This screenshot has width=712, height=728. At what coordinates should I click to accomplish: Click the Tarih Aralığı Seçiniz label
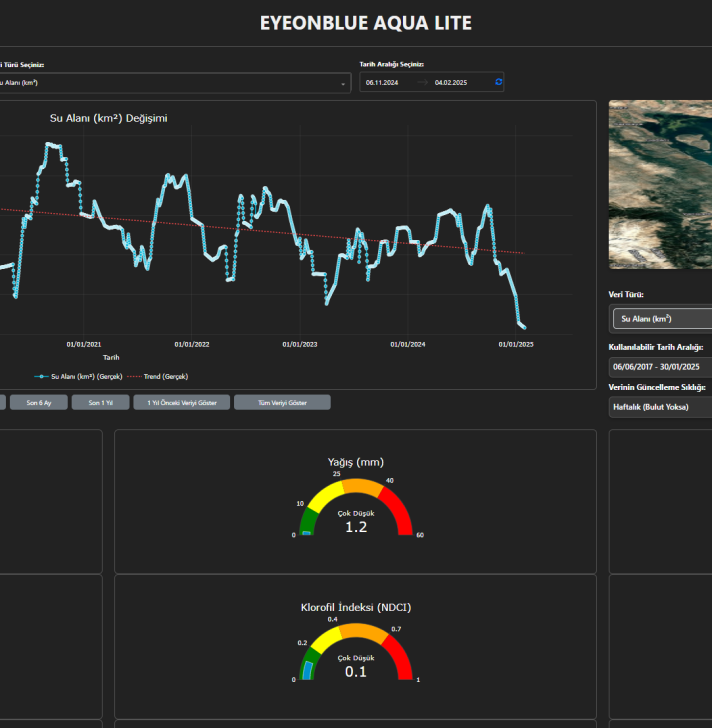(392, 65)
